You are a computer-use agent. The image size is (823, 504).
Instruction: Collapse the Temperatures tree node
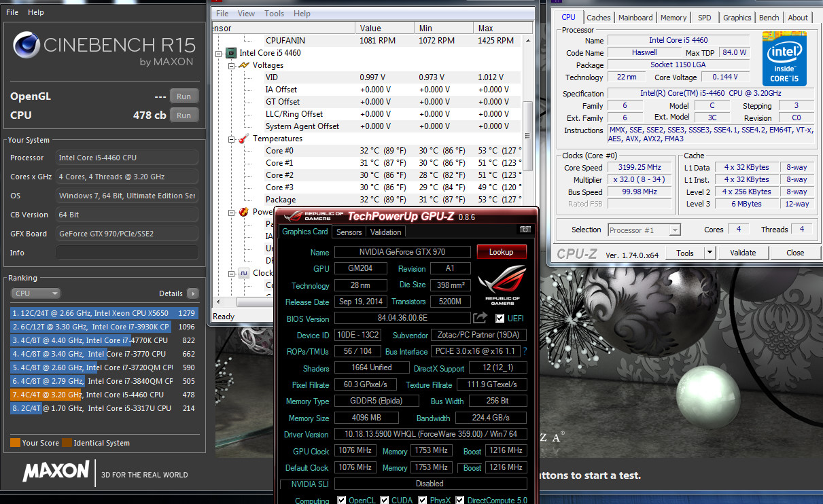(x=230, y=139)
